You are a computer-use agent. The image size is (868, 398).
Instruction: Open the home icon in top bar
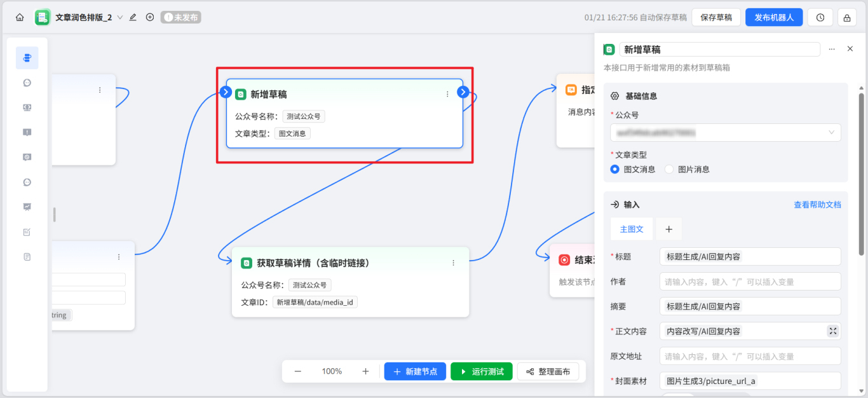19,17
